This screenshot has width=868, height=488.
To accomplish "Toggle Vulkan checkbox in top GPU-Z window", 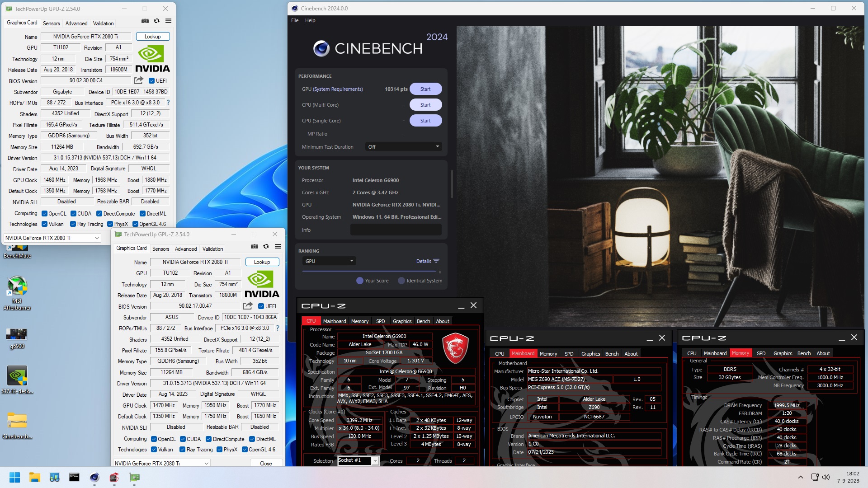I will (x=44, y=224).
